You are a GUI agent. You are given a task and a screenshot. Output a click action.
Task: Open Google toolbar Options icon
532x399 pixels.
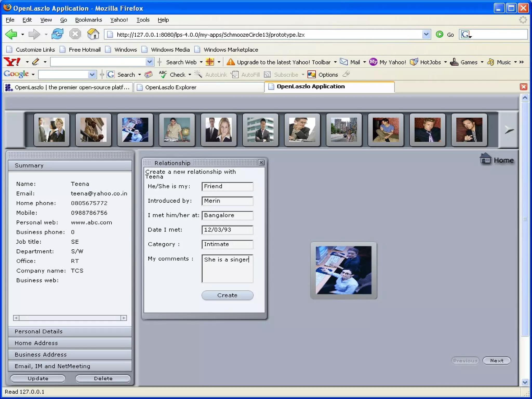click(311, 75)
